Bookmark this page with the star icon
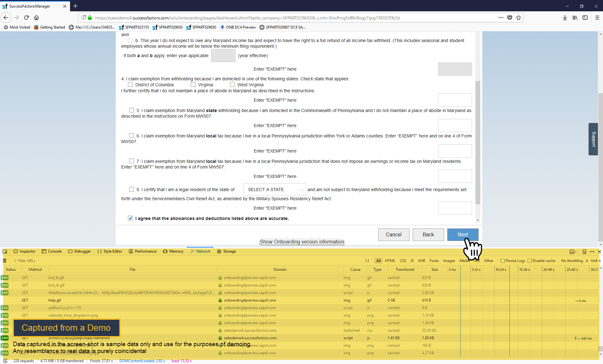The width and height of the screenshot is (603, 364). click(519, 18)
